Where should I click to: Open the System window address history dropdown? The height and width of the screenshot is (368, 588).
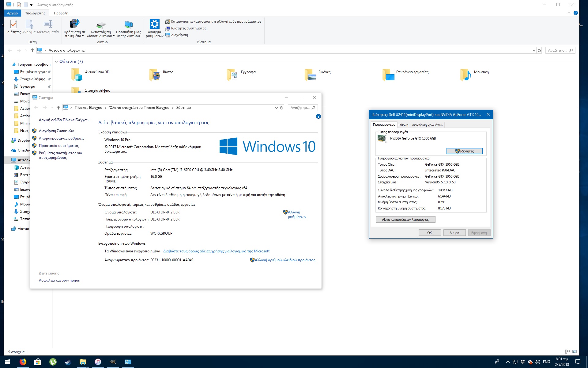[277, 108]
